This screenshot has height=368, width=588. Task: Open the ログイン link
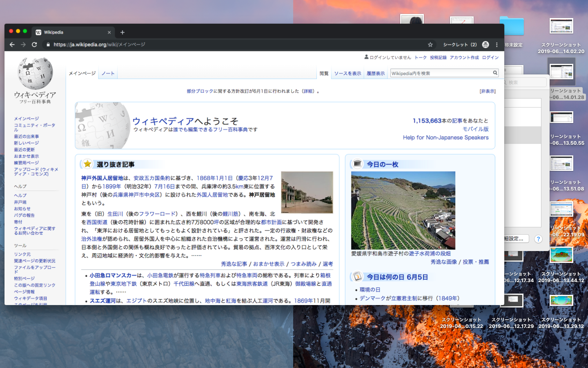[490, 58]
